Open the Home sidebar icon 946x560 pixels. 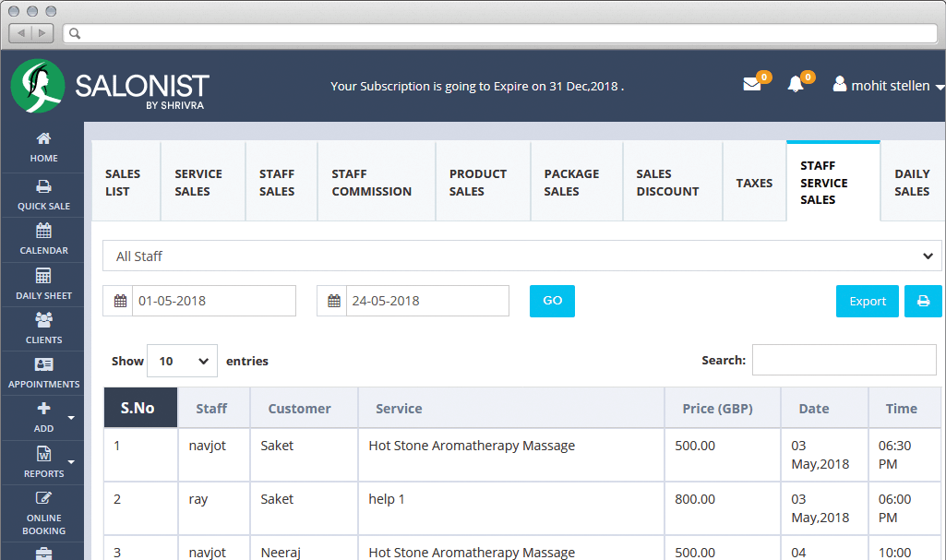point(43,138)
